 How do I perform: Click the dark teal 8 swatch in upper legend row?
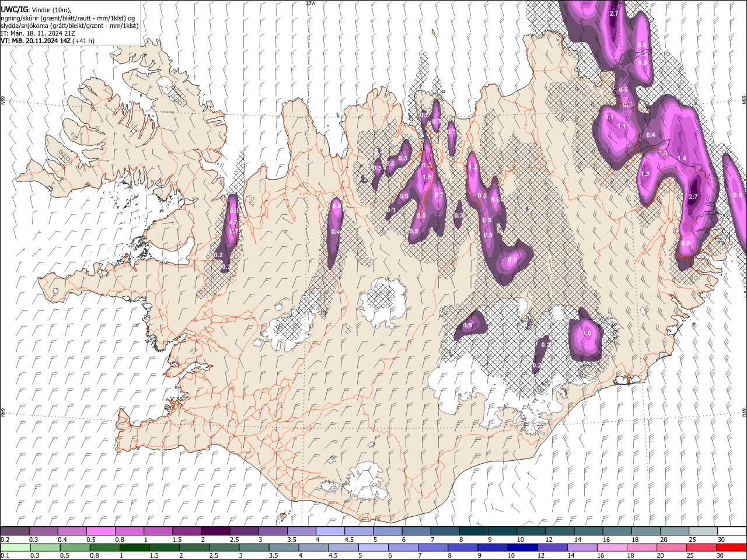(473, 531)
